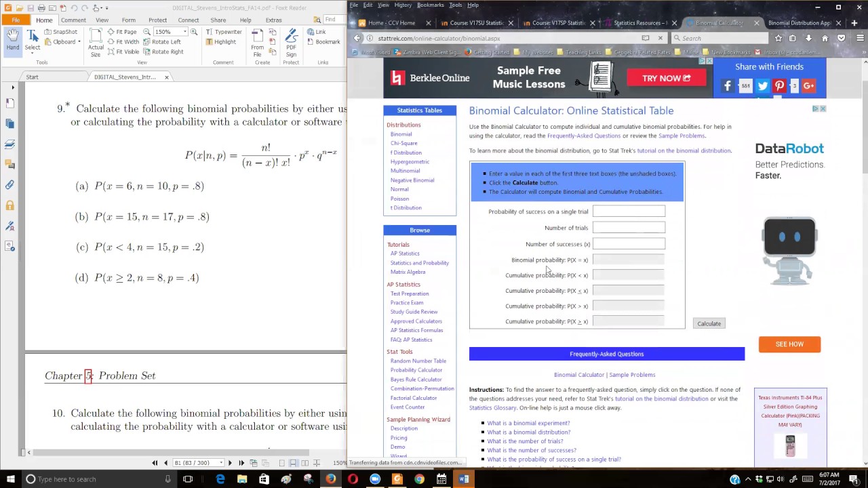Switch to the Protect ribbon tab

(157, 20)
